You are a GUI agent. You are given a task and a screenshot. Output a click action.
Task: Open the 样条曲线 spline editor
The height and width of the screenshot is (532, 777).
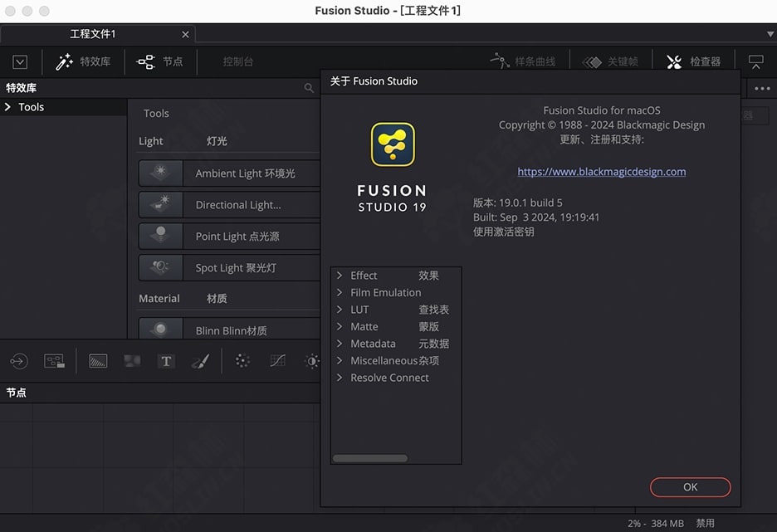tap(523, 61)
